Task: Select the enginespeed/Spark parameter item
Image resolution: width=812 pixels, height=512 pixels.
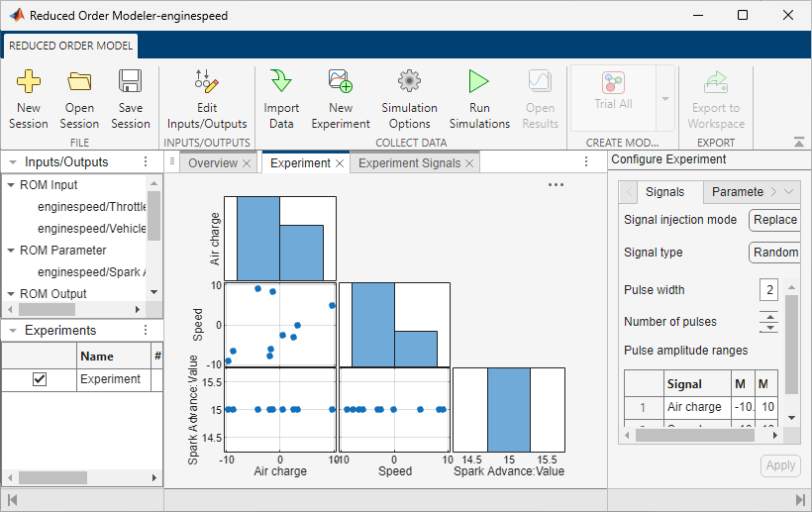Action: pos(92,272)
